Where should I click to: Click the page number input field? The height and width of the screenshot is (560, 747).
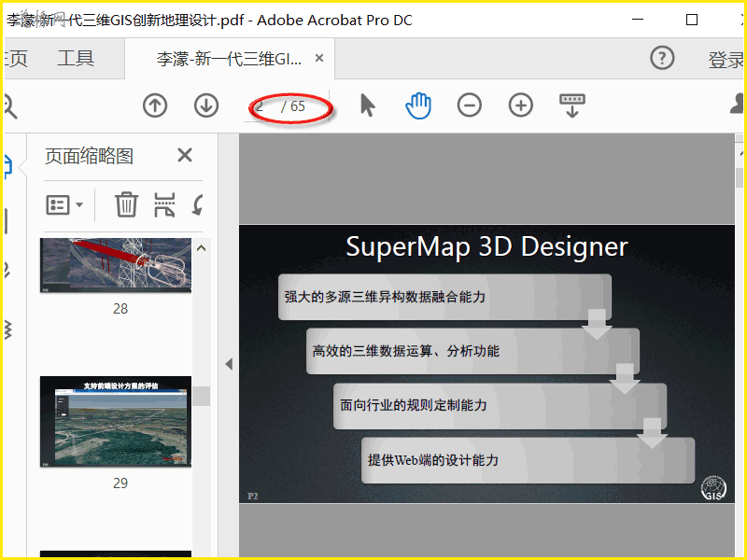261,106
